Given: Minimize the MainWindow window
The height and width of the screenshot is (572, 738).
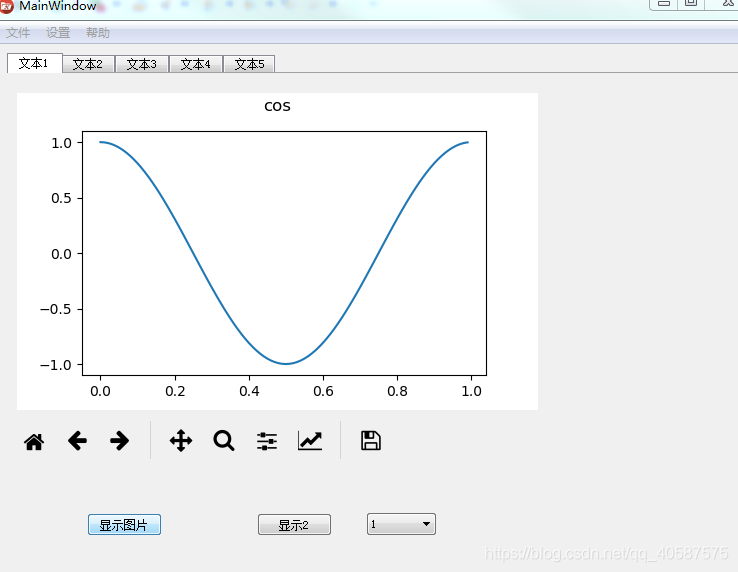Looking at the screenshot, I should (664, 4).
